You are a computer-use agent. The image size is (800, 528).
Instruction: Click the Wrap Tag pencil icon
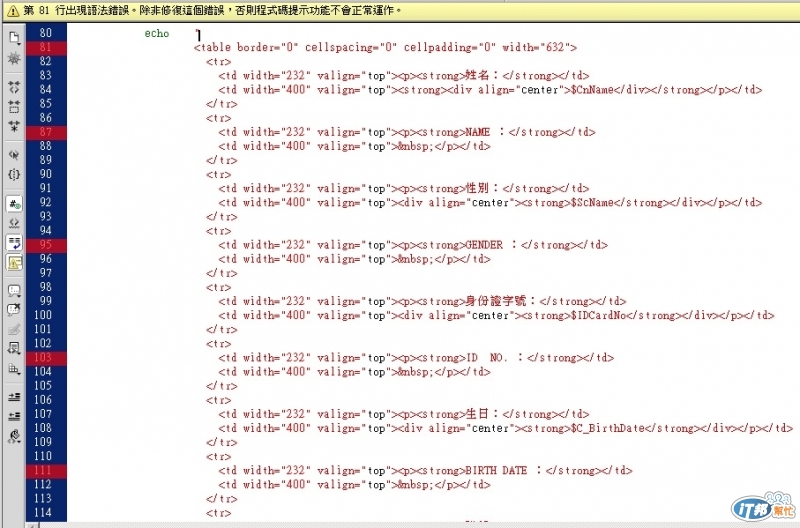click(x=14, y=330)
